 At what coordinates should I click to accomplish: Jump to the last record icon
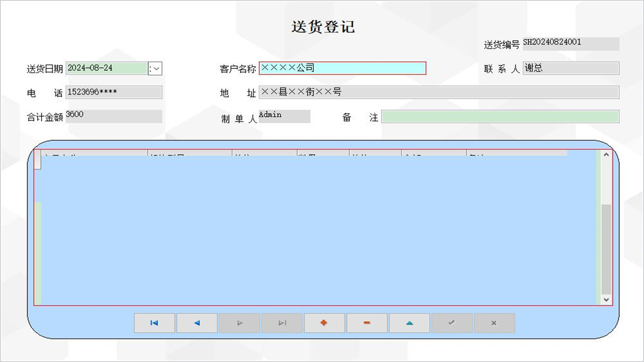point(282,323)
